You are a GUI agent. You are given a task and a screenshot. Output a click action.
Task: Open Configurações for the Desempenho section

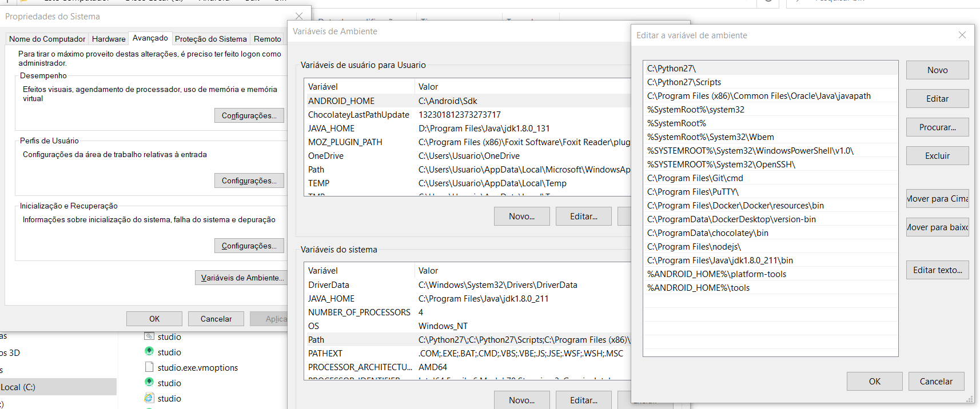click(x=249, y=115)
